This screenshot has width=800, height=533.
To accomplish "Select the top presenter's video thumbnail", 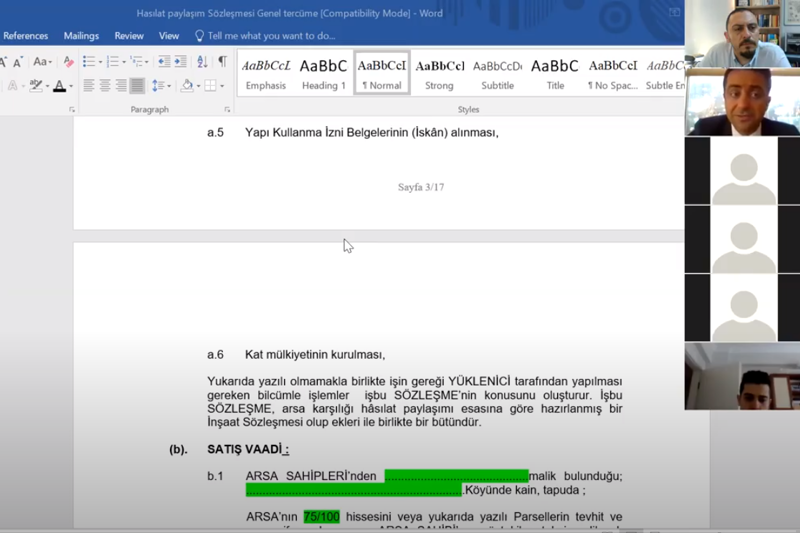I will pyautogui.click(x=742, y=34).
